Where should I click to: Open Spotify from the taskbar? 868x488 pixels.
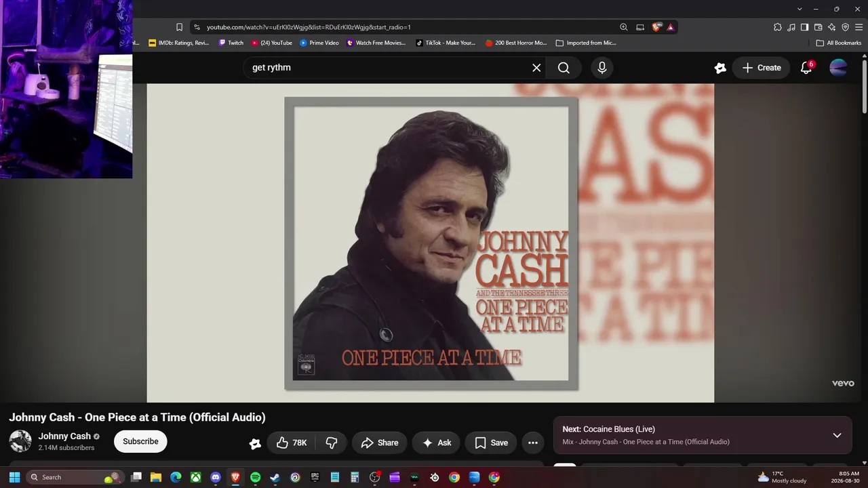[255, 477]
